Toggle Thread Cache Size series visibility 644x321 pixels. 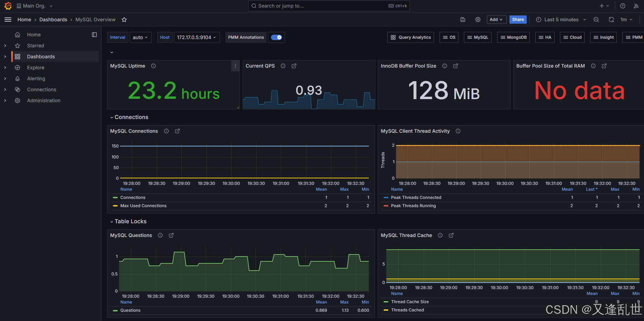coord(410,302)
